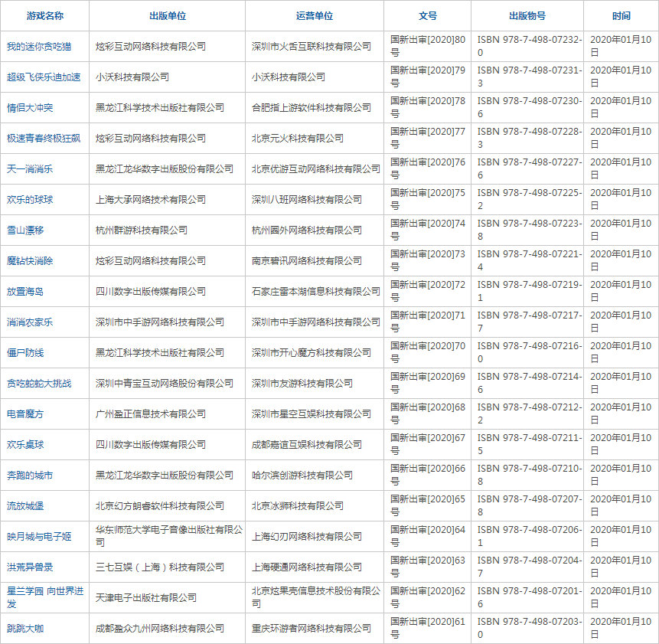The image size is (659, 644).
Task: Click the date cell in the 雪山漂移 row
Action: (621, 230)
